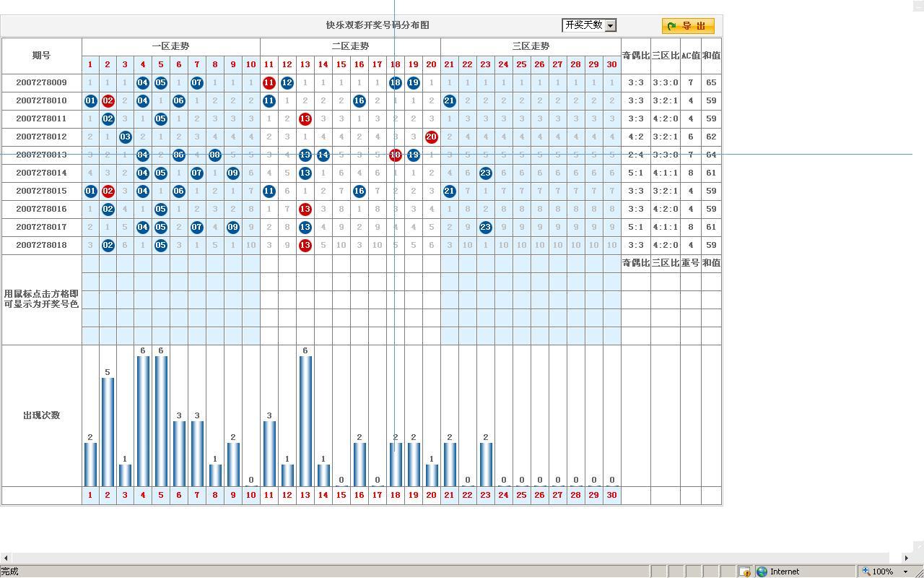The image size is (924, 578).
Task: Select the blue 02 ball in draw 2007278011
Action: [108, 119]
